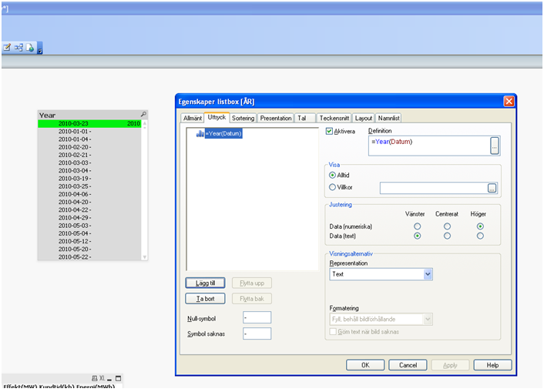This screenshot has width=544, height=392.
Task: Switch to the Presentation tab
Action: coord(275,118)
